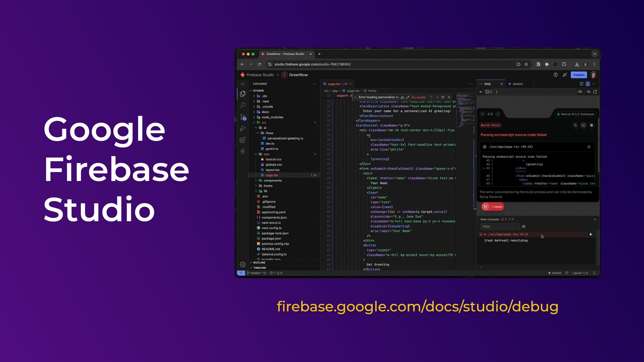Click the browser back arrow
Viewport: 644px width, 362px height.
click(x=242, y=64)
